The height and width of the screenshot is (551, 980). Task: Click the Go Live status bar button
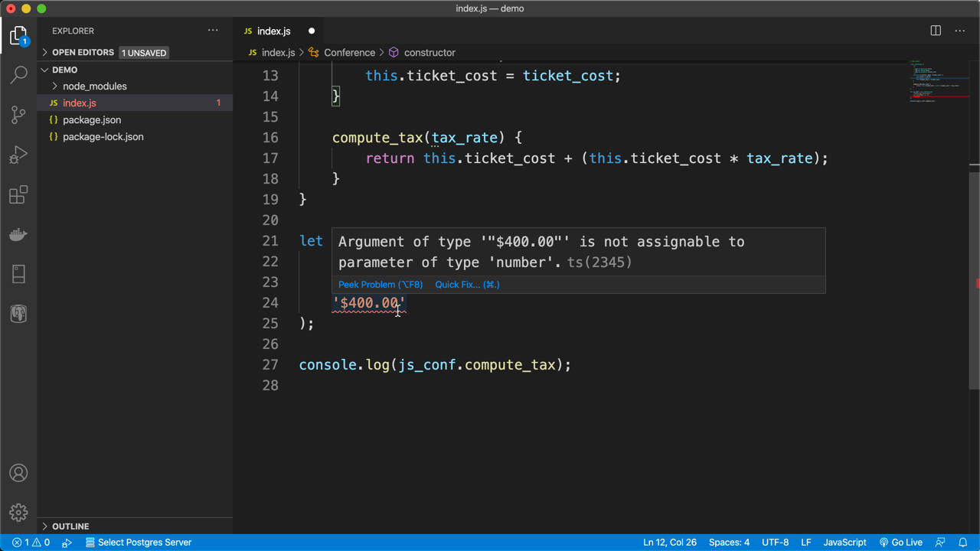(x=901, y=543)
